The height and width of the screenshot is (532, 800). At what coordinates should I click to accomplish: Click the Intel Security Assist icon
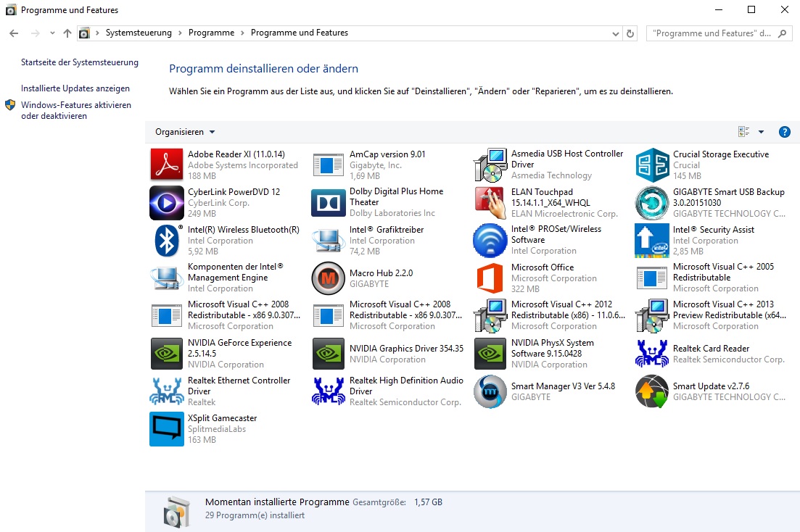(x=652, y=240)
